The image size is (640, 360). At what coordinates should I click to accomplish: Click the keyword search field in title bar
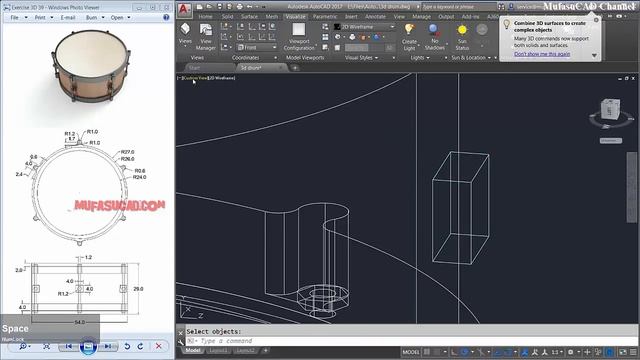point(458,7)
